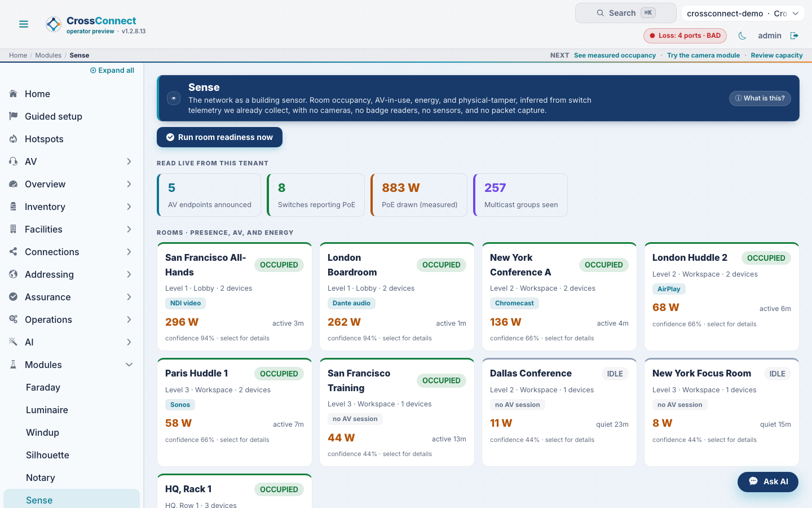Click the CrossConnect logo icon
812x508 pixels.
tap(54, 24)
